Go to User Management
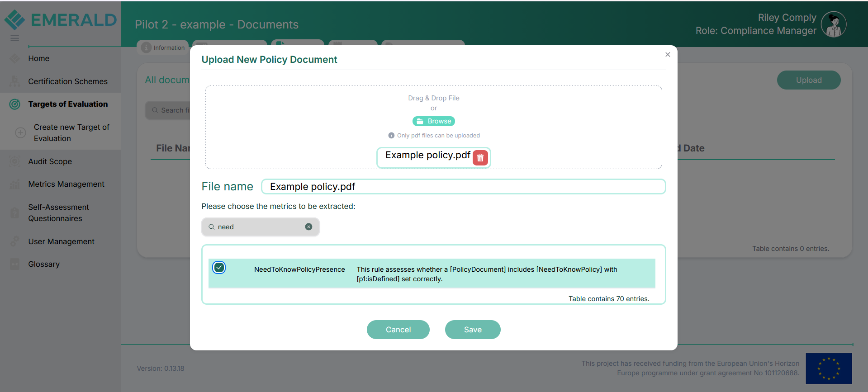Image resolution: width=868 pixels, height=392 pixels. (61, 241)
